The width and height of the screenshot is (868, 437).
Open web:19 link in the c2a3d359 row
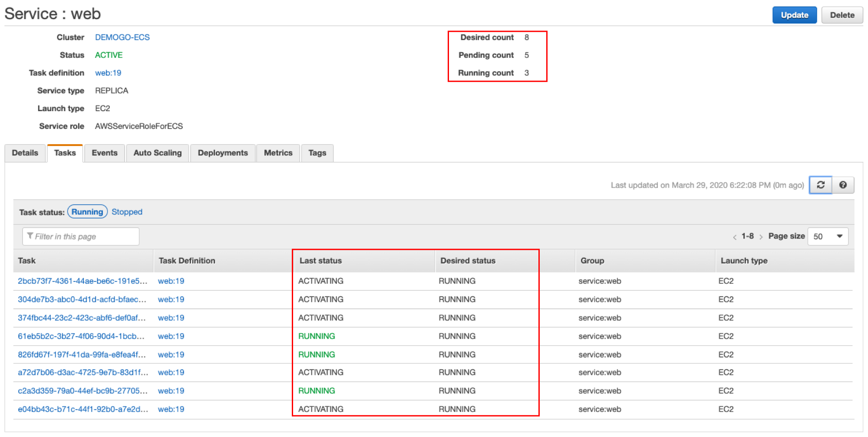pos(171,391)
